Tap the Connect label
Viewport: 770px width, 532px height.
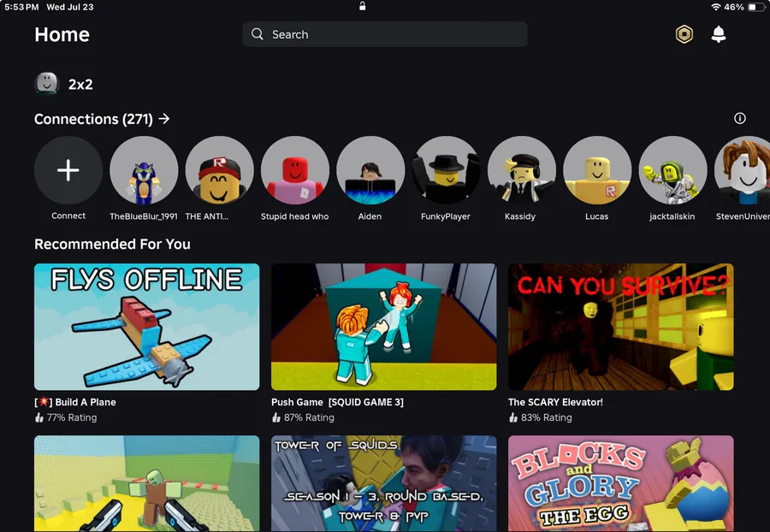pyautogui.click(x=68, y=216)
